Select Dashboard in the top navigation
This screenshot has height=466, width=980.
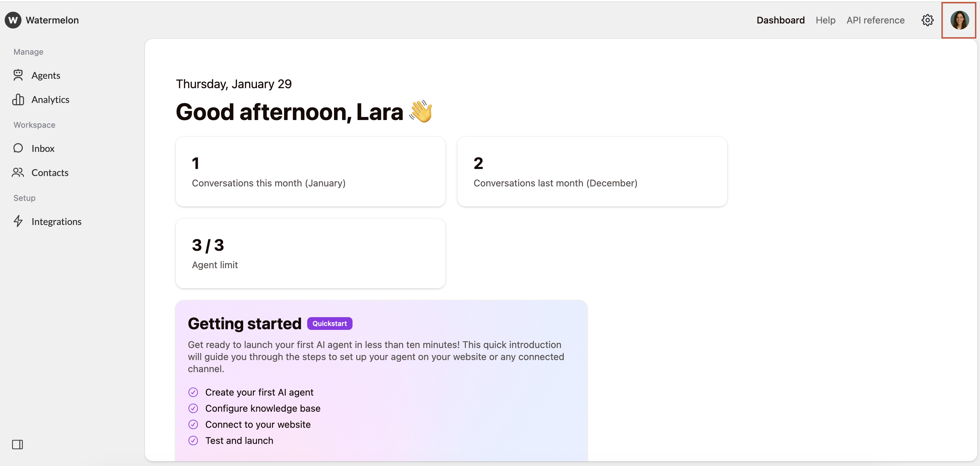point(780,20)
